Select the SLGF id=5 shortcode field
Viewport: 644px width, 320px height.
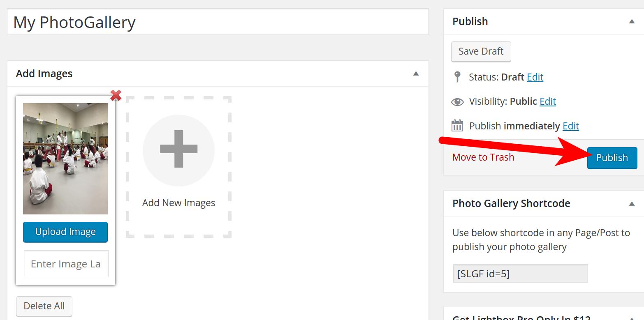520,274
